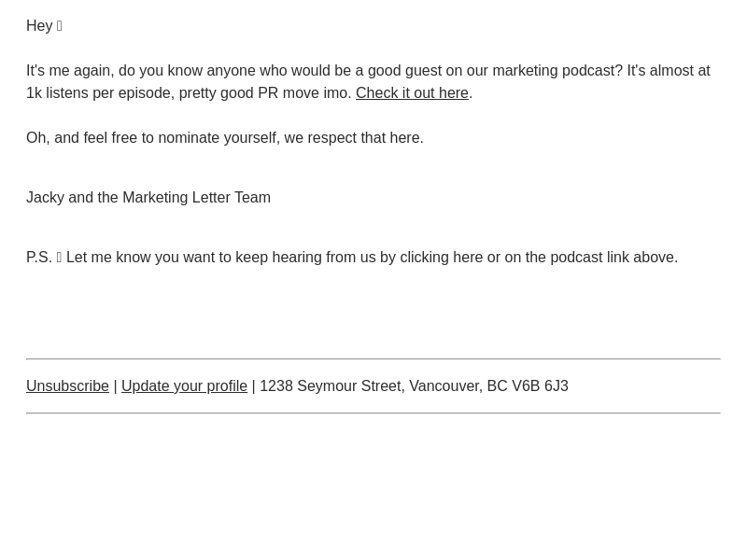Screen dimensions: 747x560
Task: Click "pretty good PR move imo" text
Action: click(265, 92)
